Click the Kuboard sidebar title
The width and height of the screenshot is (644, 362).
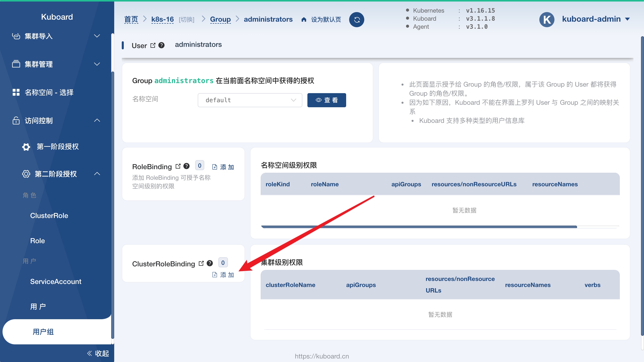[x=57, y=17]
